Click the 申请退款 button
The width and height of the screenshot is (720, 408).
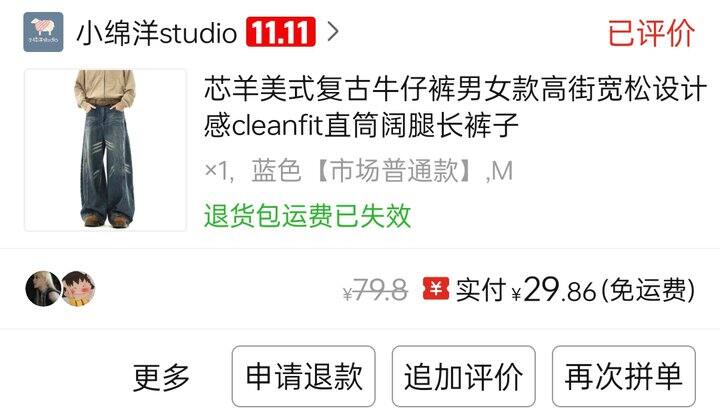304,376
